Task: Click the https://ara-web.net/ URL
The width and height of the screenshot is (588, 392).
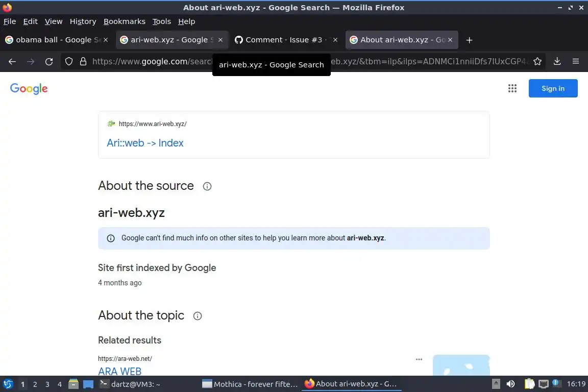Action: click(125, 359)
